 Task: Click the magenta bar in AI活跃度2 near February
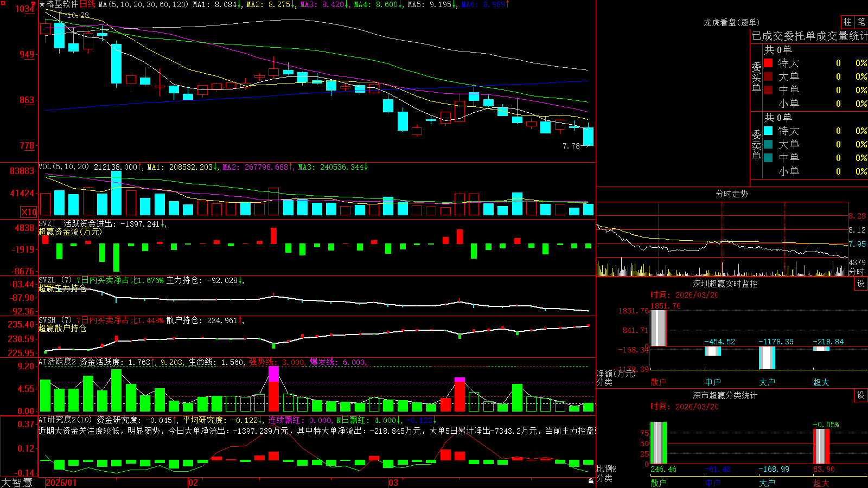[273, 374]
